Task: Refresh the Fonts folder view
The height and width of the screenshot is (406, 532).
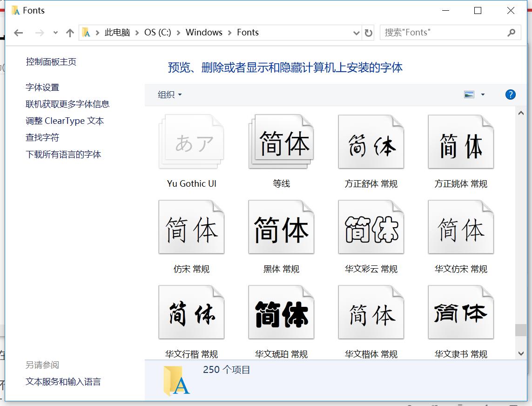Action: coord(368,33)
